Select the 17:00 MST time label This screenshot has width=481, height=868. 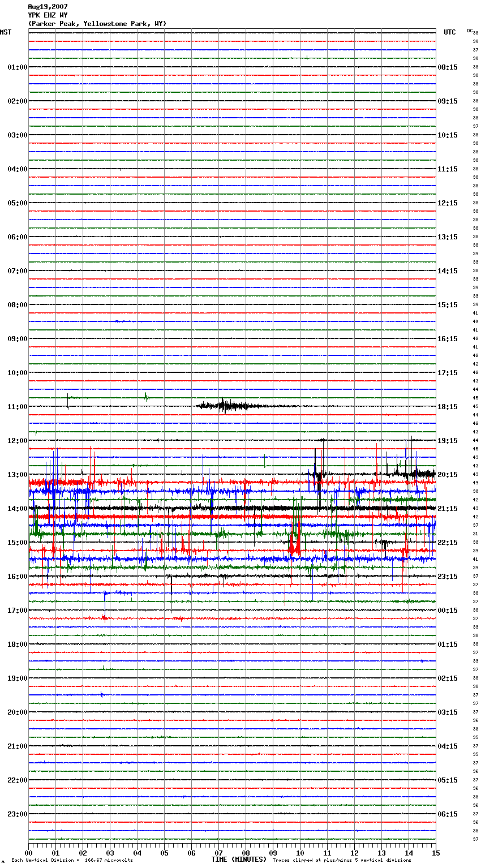[x=17, y=611]
